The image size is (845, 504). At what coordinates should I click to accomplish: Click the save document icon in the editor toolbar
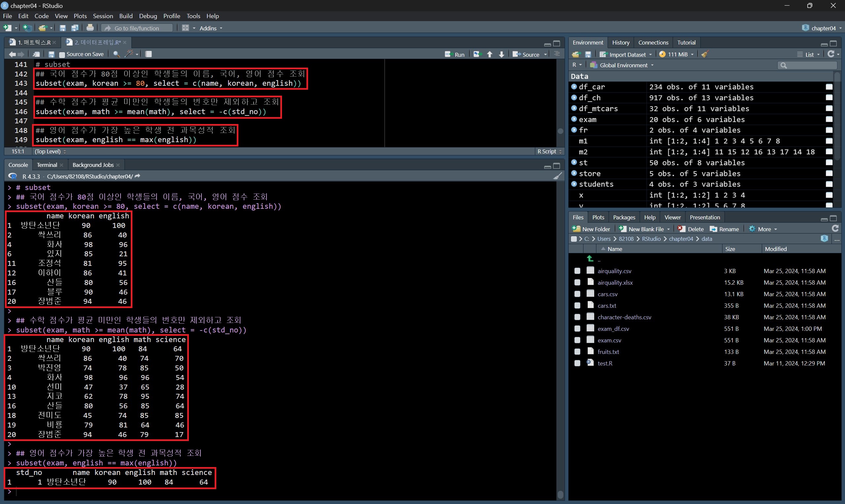pos(51,54)
